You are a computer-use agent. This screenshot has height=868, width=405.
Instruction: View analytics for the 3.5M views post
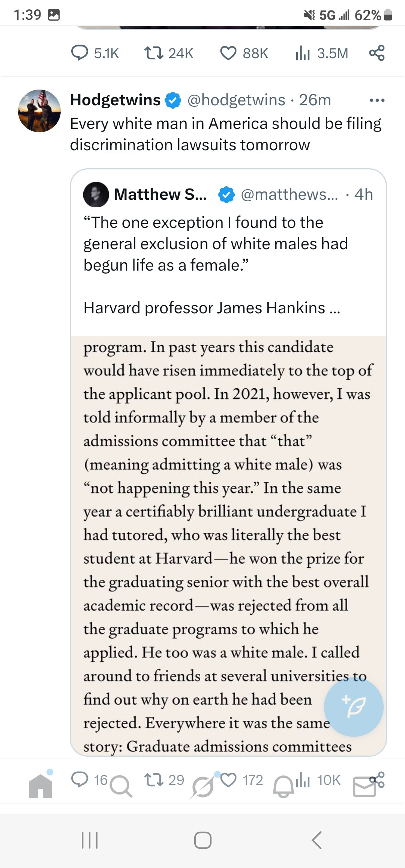tap(303, 53)
